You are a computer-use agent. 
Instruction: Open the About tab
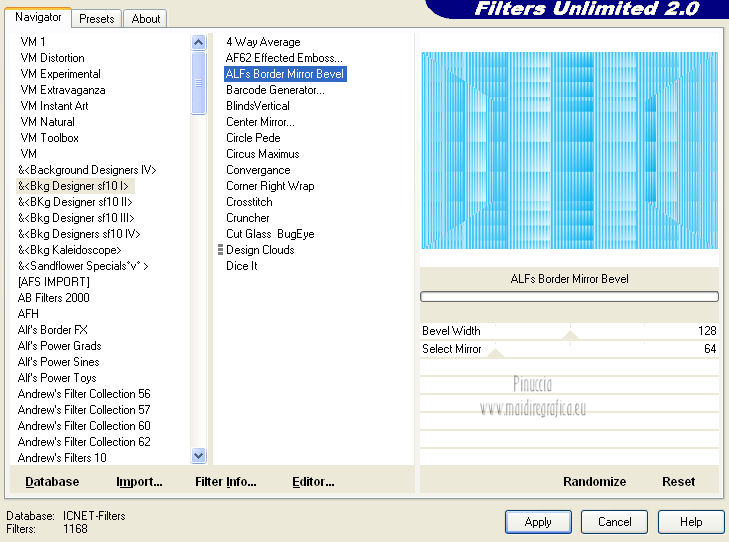pos(146,19)
